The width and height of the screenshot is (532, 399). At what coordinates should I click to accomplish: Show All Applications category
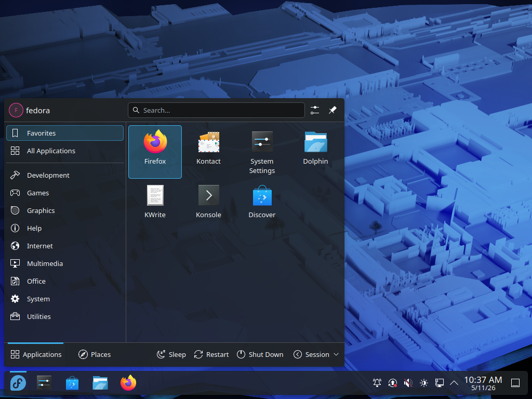tap(65, 151)
